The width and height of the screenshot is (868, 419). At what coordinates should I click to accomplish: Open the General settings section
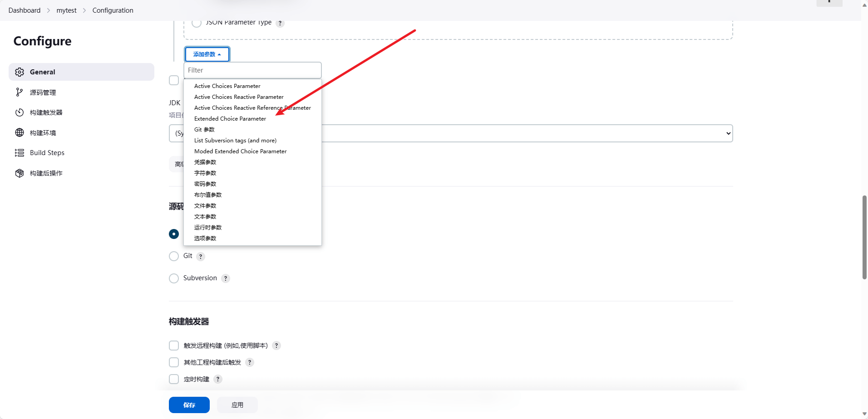pyautogui.click(x=42, y=72)
